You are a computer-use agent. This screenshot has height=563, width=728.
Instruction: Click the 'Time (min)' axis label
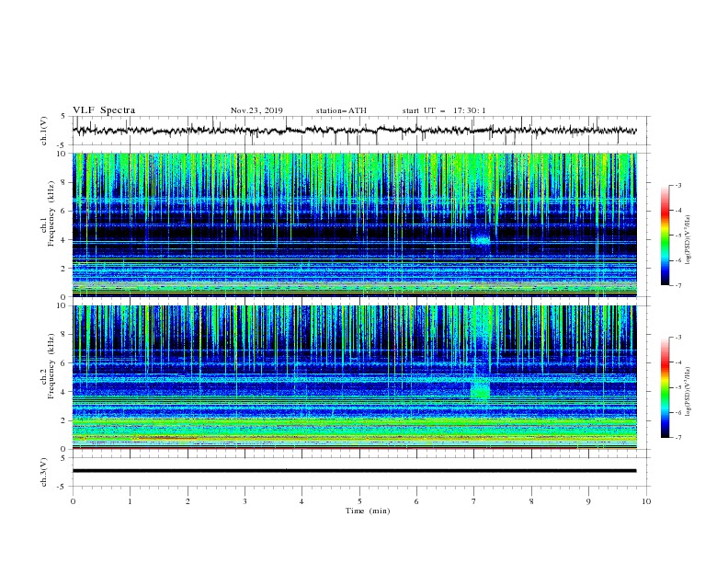coord(368,511)
